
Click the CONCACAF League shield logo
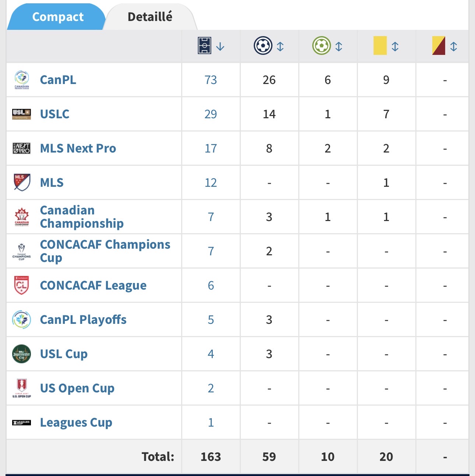[x=21, y=285]
